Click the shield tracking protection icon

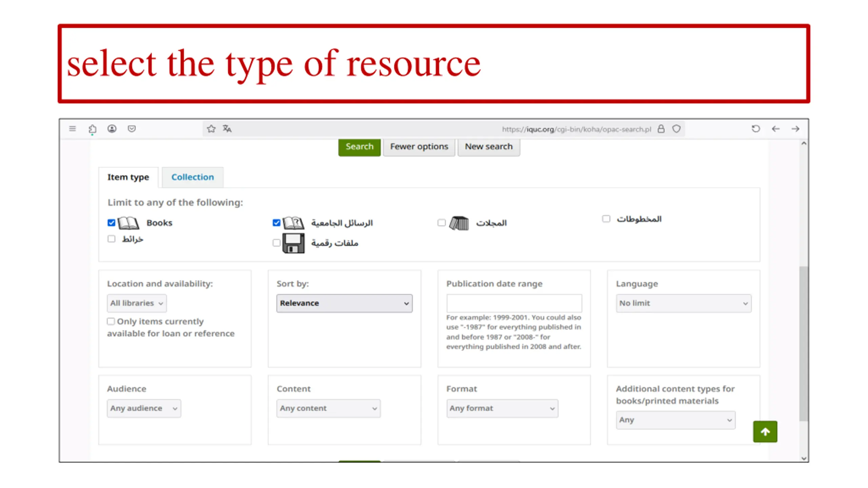click(x=676, y=129)
